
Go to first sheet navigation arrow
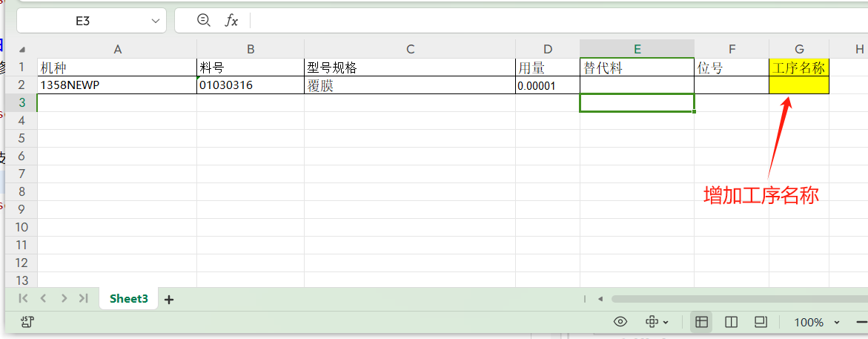coord(23,298)
